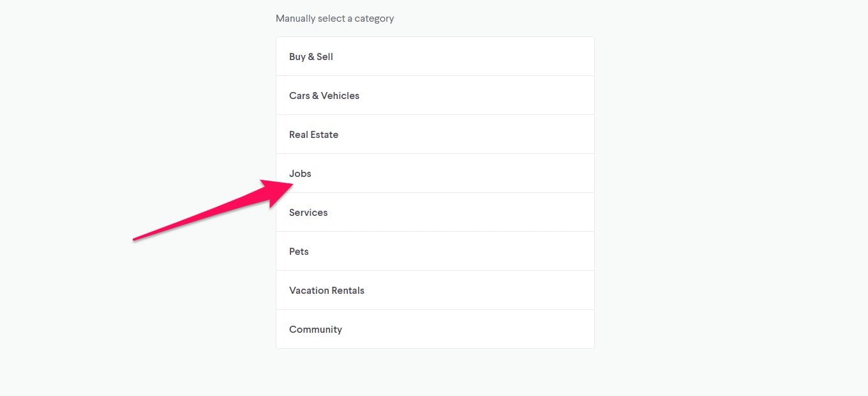Select the Community category
Image resolution: width=868 pixels, height=396 pixels.
pyautogui.click(x=435, y=329)
